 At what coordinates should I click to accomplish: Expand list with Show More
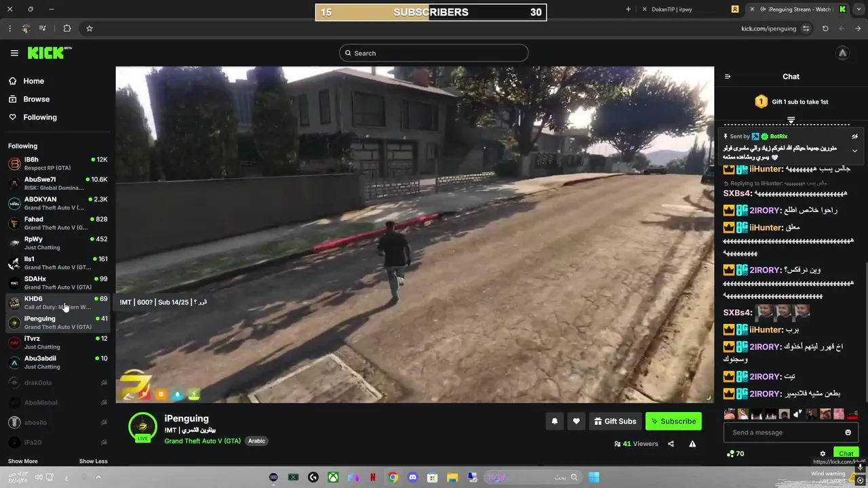pos(23,461)
